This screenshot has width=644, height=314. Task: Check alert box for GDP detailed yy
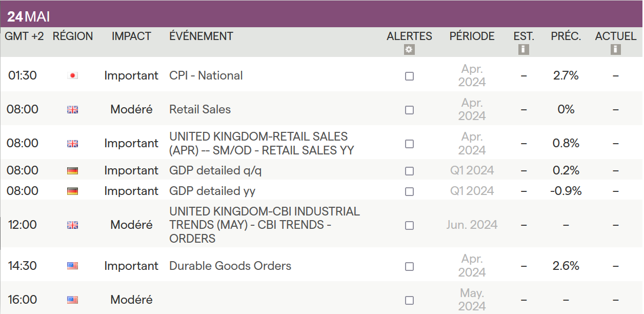pyautogui.click(x=409, y=191)
